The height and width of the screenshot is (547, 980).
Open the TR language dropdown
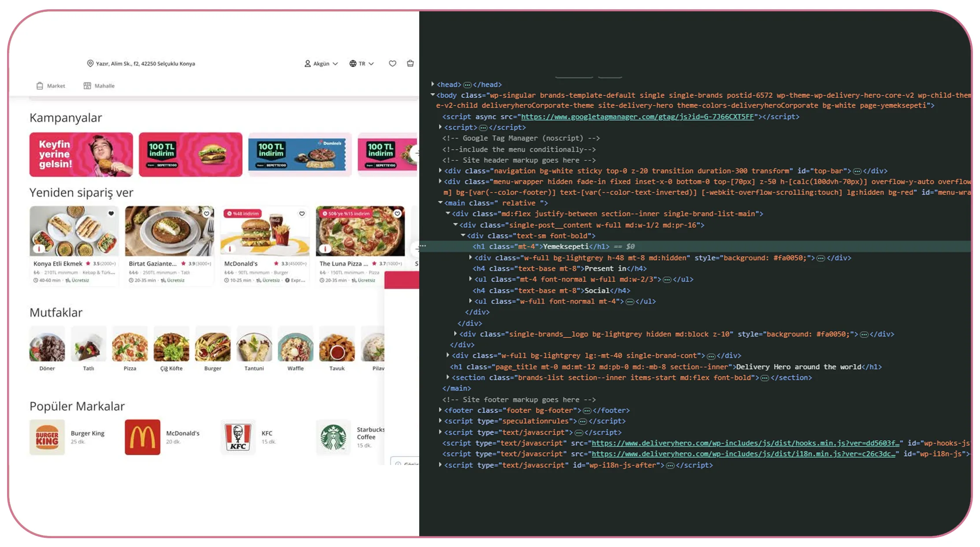tap(361, 64)
